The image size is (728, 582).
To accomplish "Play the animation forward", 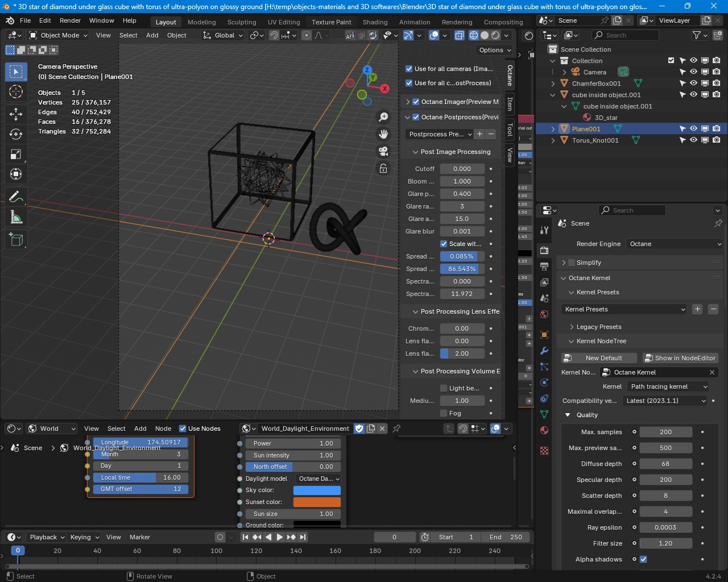I will pos(280,537).
